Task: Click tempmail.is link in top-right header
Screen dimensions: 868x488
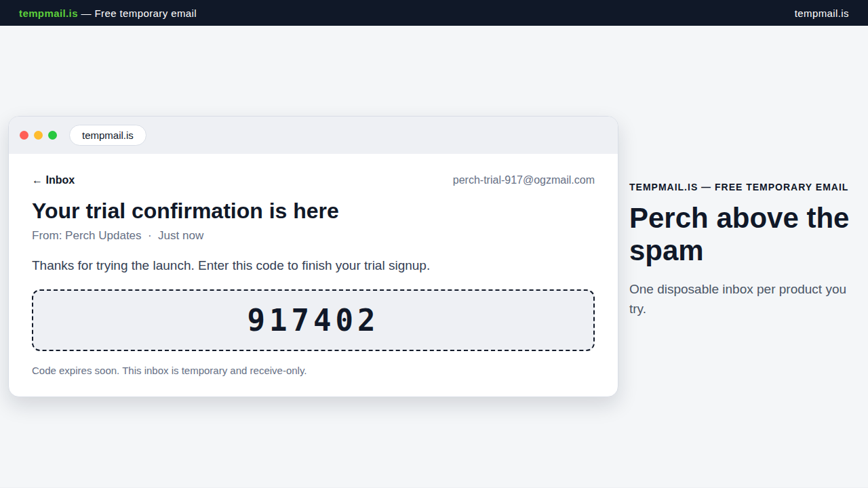Action: [x=821, y=13]
